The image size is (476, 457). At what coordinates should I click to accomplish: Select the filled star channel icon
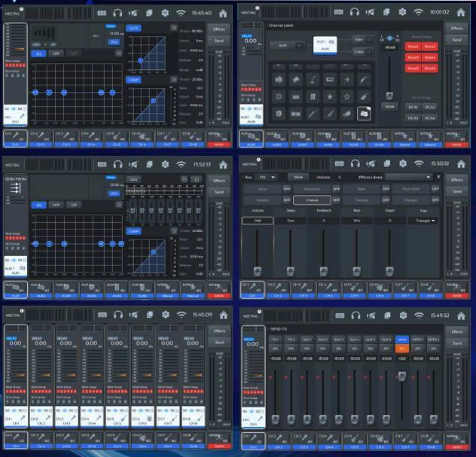pyautogui.click(x=329, y=96)
